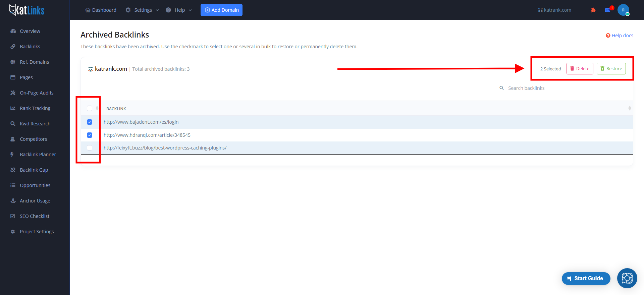Go to Backlink Planner in the sidebar
644x295 pixels.
[38, 155]
